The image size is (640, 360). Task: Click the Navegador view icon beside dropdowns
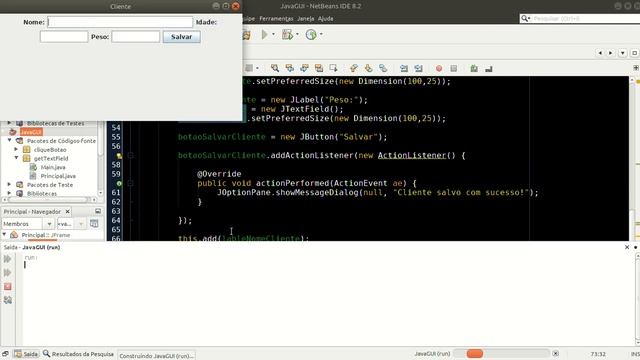point(94,223)
